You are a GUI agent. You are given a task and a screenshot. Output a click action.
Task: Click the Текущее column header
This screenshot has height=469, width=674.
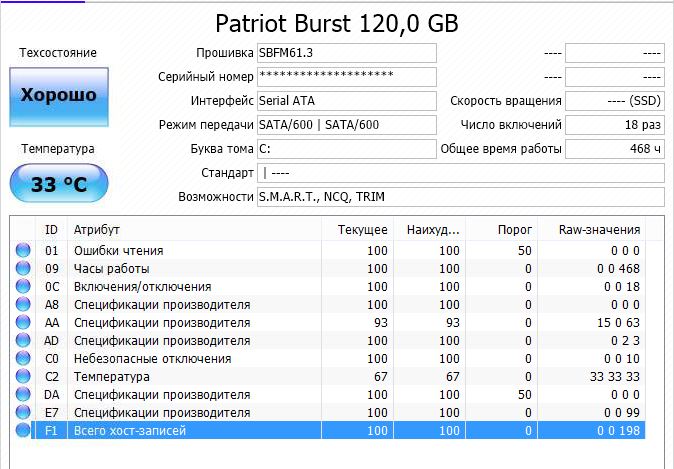(x=358, y=230)
